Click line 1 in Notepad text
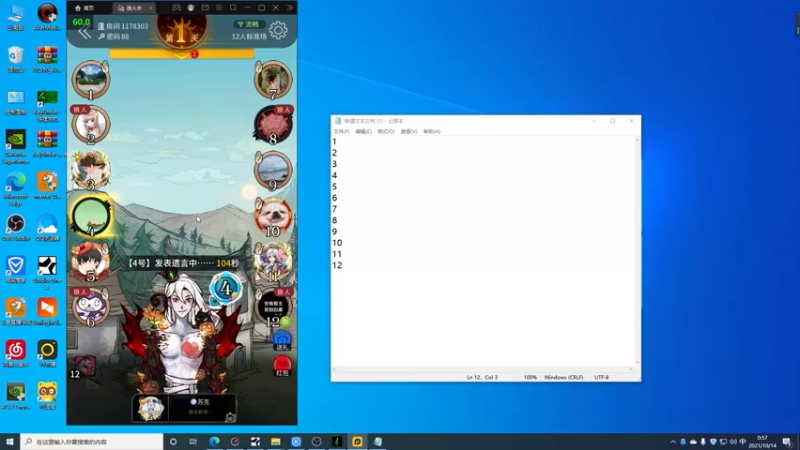Image resolution: width=800 pixels, height=450 pixels. pyautogui.click(x=335, y=142)
